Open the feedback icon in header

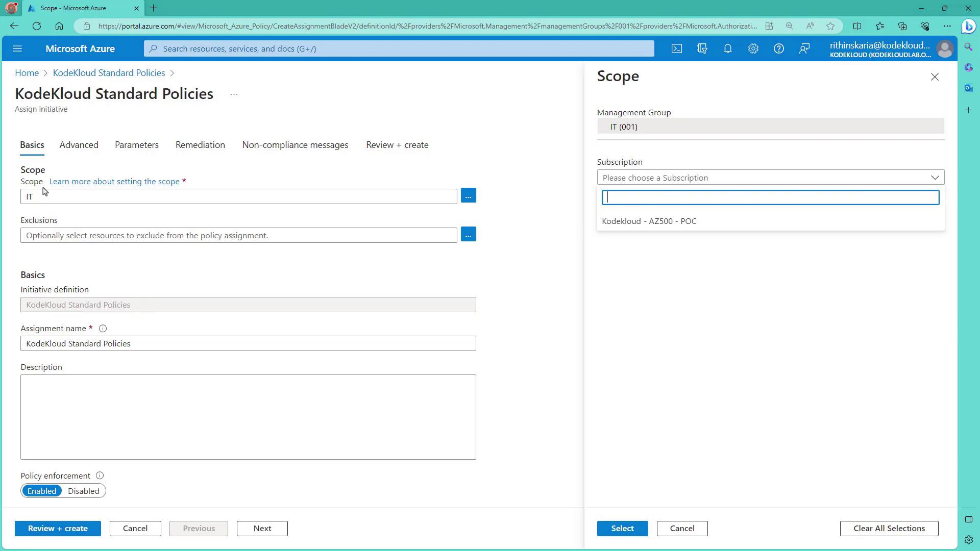coord(804,48)
